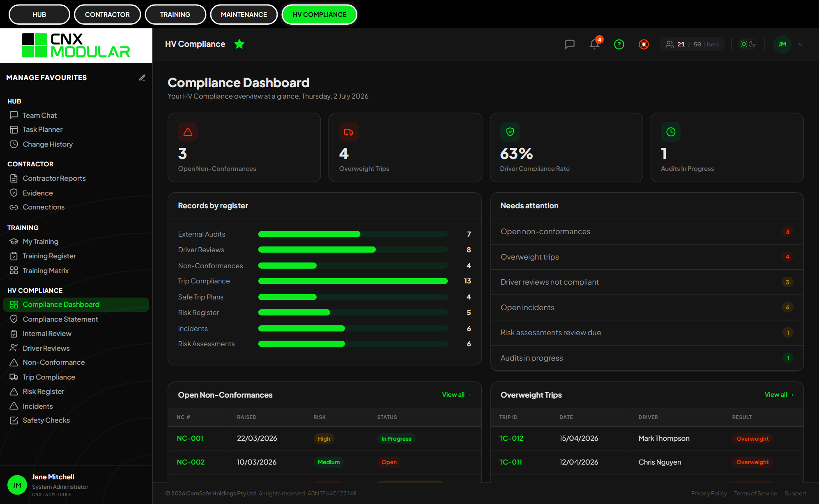
Task: Click View all for Overweight Trips
Action: coord(779,395)
